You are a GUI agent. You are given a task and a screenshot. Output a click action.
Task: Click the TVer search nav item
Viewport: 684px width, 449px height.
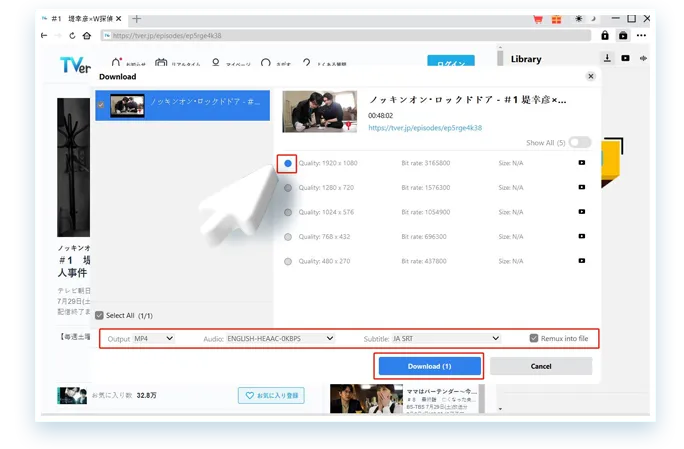coord(275,63)
